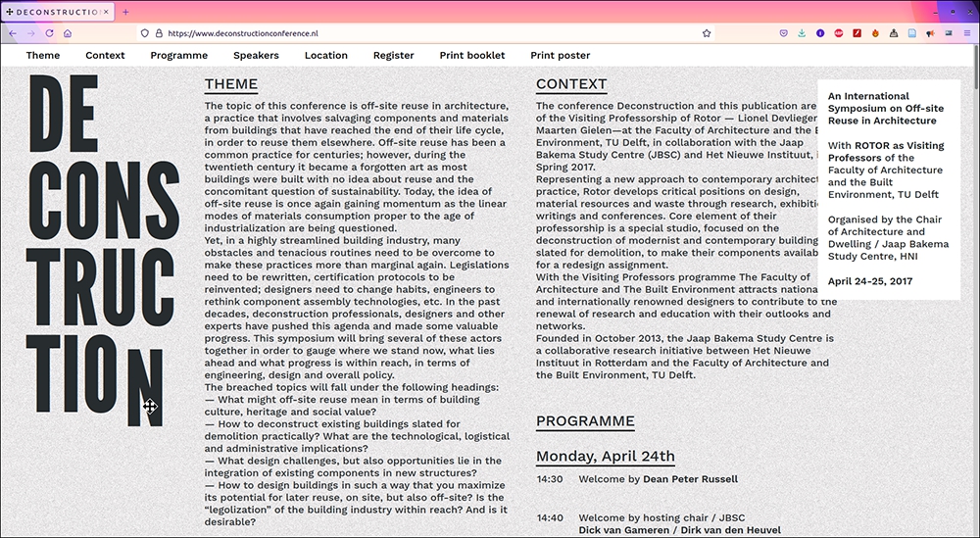Open Programme from navigation bar
980x538 pixels.
point(178,55)
